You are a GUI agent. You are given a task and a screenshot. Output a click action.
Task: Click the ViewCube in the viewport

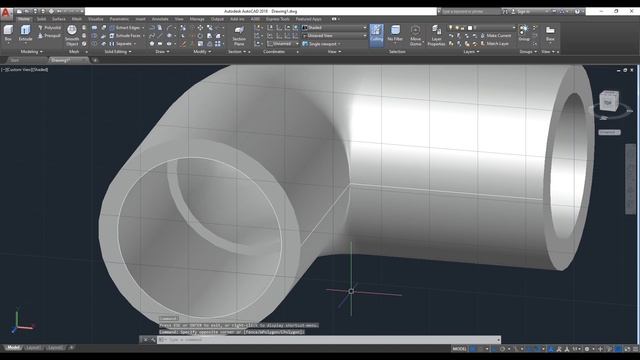(x=609, y=101)
